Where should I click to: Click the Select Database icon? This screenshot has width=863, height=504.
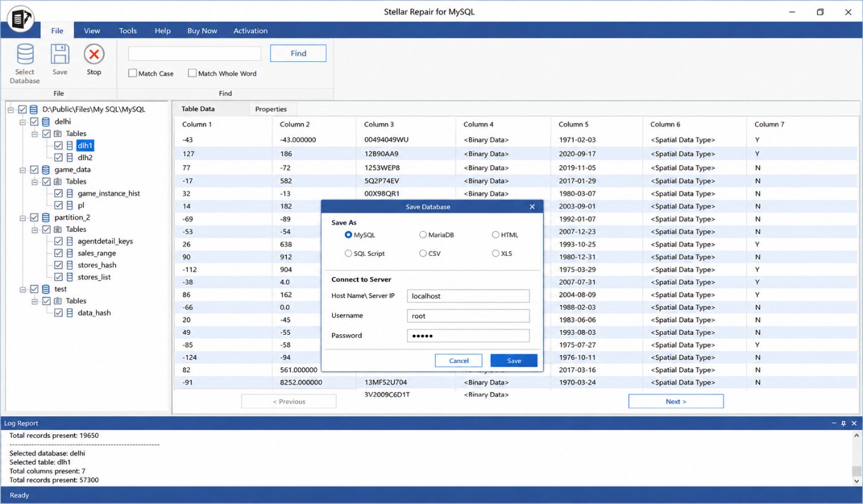25,54
